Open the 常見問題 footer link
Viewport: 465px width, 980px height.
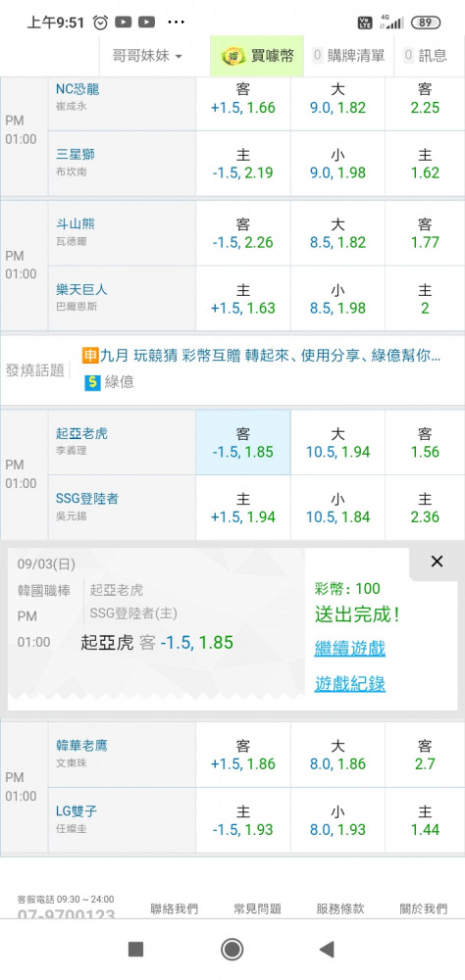(x=257, y=908)
